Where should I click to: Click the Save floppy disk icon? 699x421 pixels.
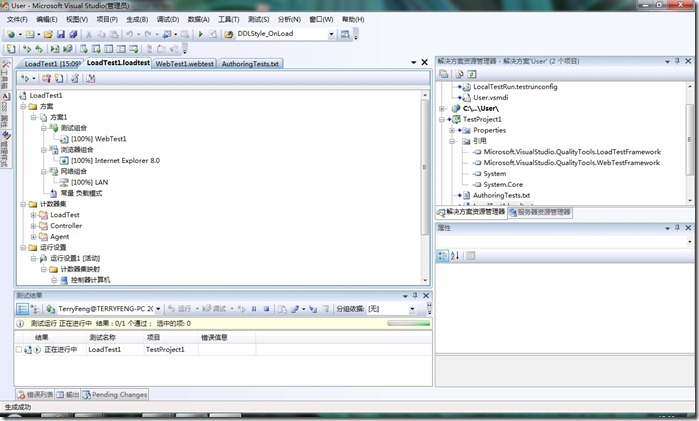coord(61,34)
